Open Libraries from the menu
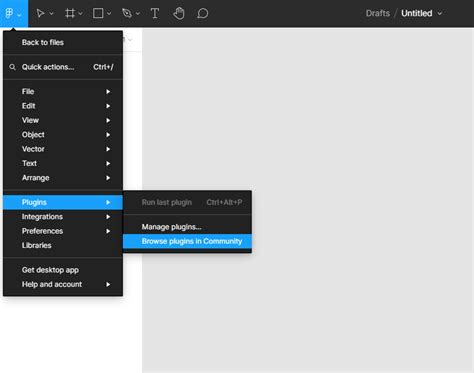This screenshot has width=474, height=373. pyautogui.click(x=63, y=245)
